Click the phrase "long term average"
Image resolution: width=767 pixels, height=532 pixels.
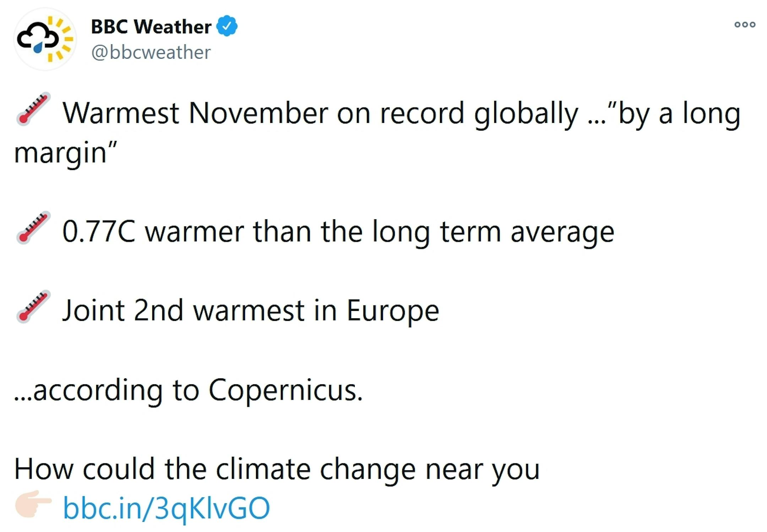(493, 232)
